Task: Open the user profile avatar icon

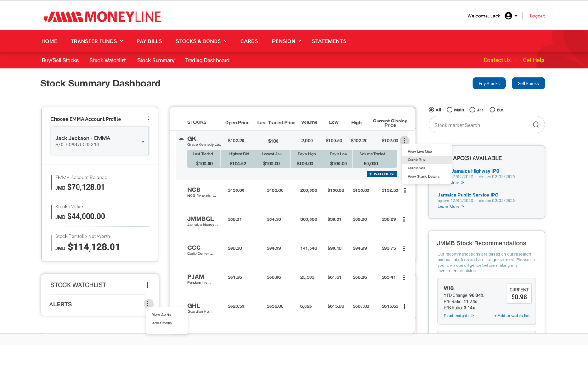Action: 508,16
